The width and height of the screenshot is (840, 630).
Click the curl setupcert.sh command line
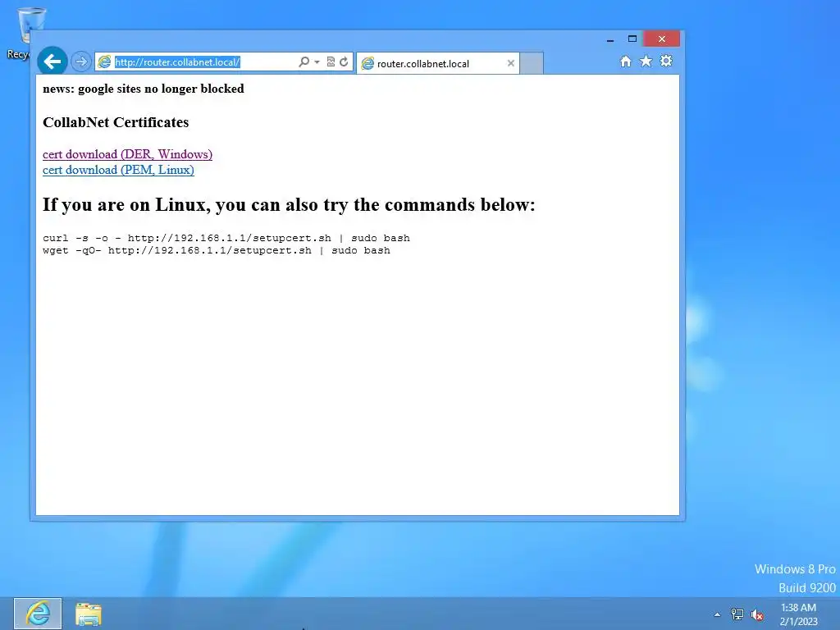tap(226, 238)
